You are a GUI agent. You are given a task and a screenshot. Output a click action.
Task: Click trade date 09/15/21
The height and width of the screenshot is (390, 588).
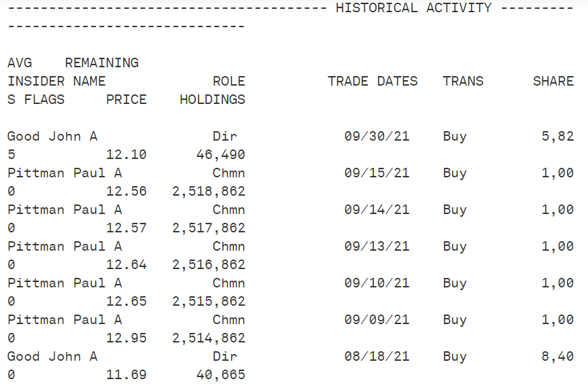(x=377, y=173)
